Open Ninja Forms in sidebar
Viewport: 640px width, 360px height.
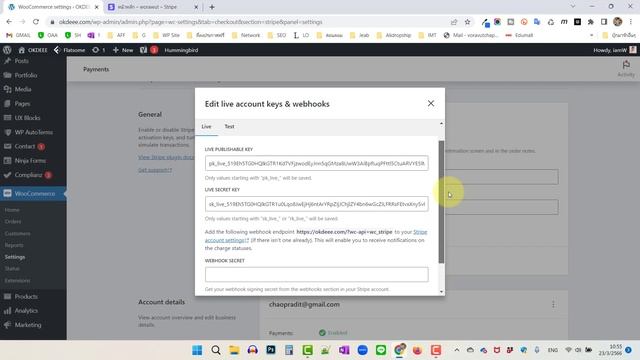(30, 160)
